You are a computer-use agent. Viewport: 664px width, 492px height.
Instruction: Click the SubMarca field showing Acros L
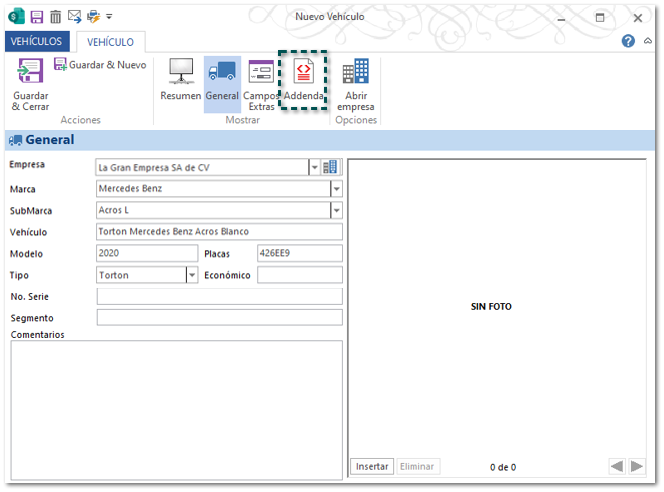213,210
